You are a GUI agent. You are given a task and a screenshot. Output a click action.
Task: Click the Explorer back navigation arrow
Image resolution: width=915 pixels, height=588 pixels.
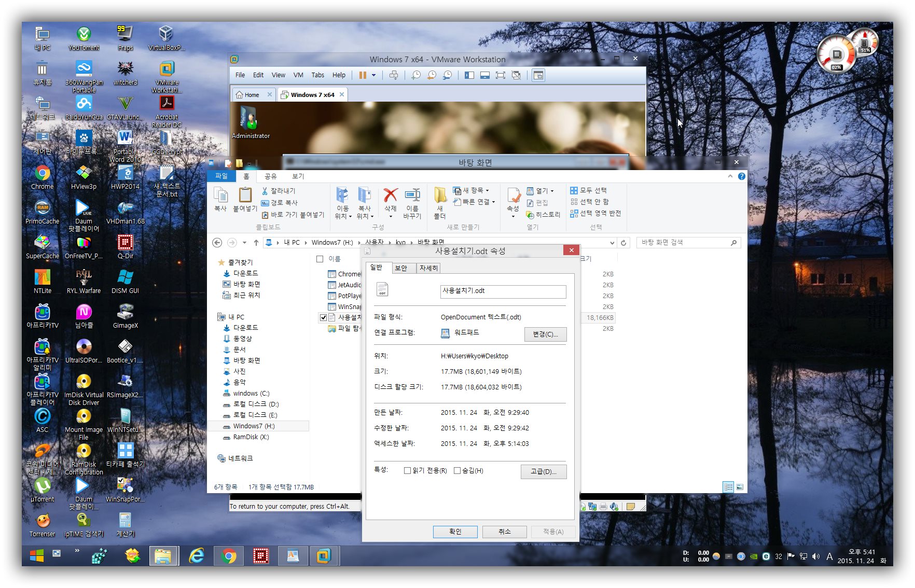tap(217, 243)
